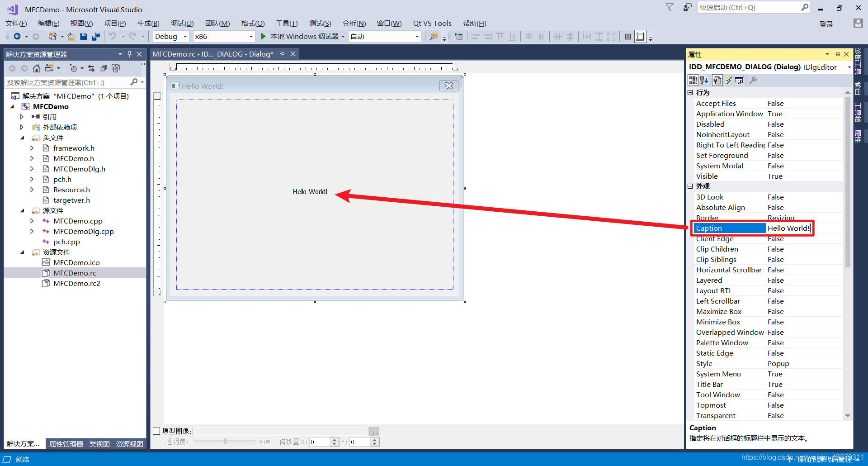The image size is (868, 466).
Task: Click the Navigate Backward toolbar icon
Action: [x=17, y=36]
